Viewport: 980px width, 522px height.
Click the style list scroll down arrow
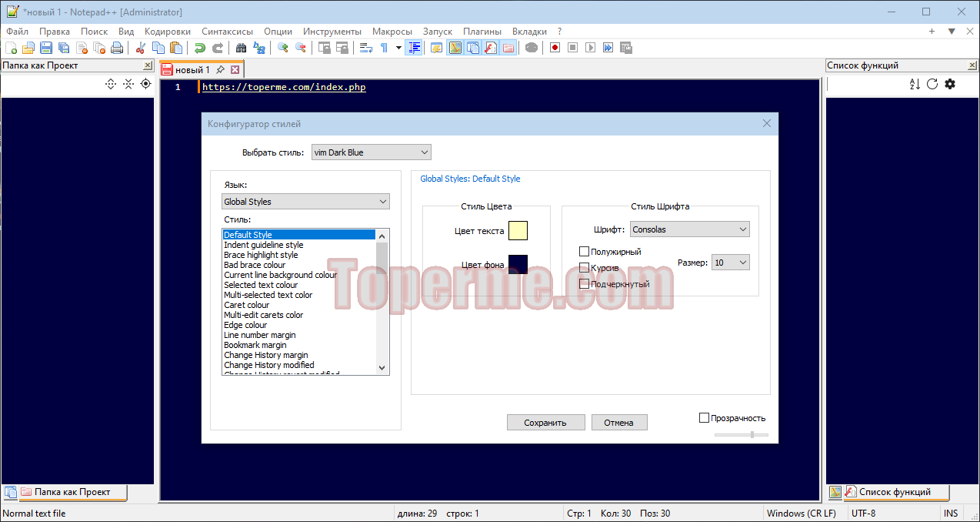[382, 368]
